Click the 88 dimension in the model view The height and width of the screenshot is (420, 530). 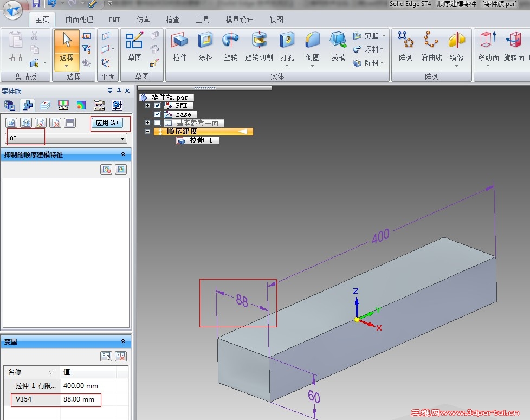coord(242,300)
